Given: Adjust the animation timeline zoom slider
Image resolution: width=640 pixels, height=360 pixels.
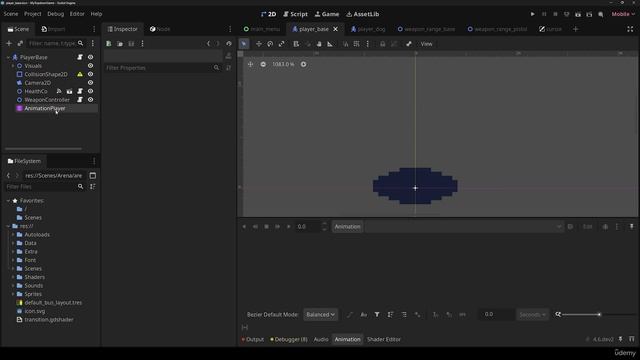Looking at the screenshot, I should click(x=581, y=314).
